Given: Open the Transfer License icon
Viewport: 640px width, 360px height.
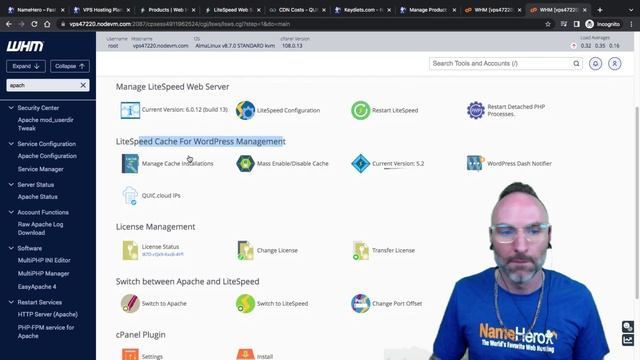Looking at the screenshot, I should tap(360, 250).
